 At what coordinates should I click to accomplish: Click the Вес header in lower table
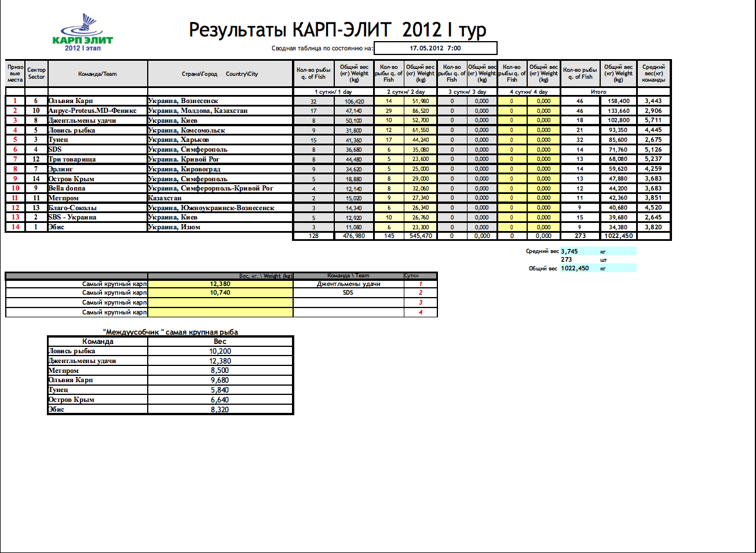point(220,342)
